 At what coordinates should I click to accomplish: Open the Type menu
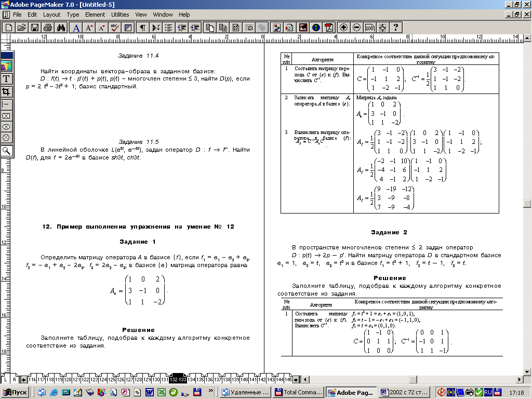73,15
